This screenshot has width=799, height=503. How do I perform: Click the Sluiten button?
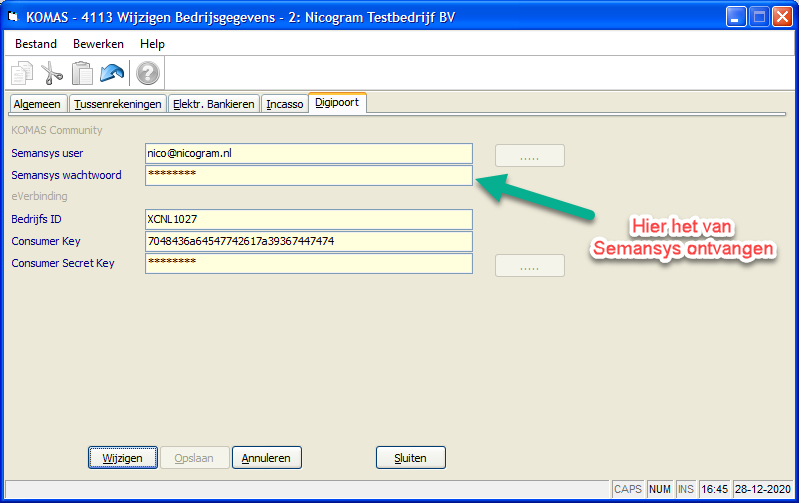click(411, 458)
